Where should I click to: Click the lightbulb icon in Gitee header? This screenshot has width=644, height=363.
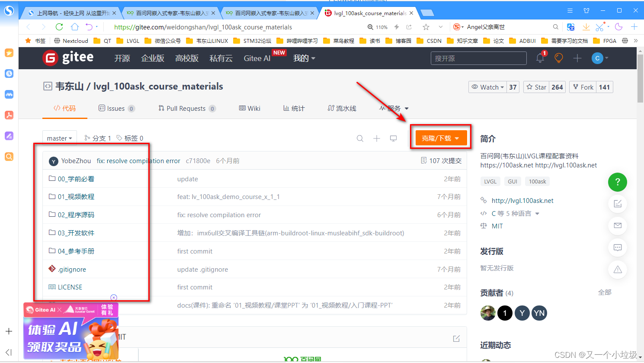pyautogui.click(x=559, y=58)
